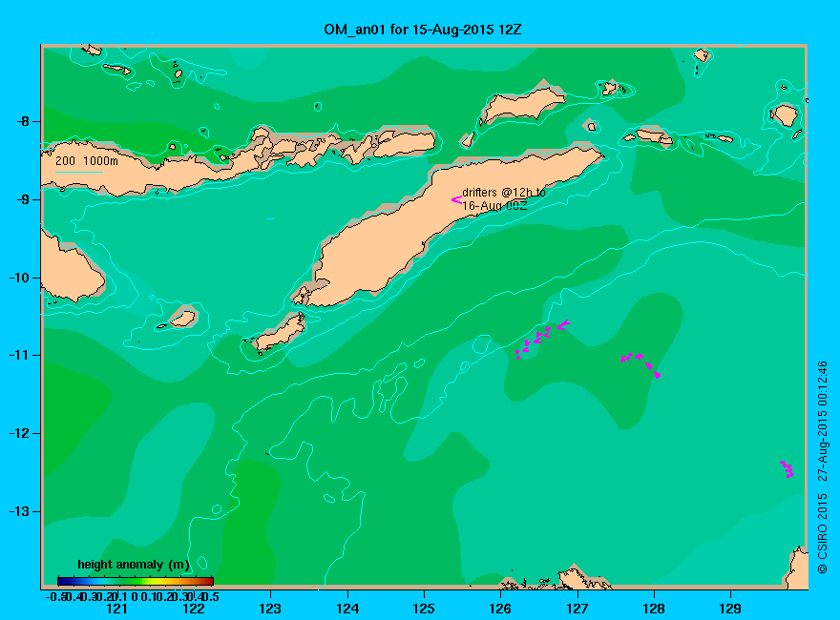Click the CSIRO 2015 copyright timestamp text
Screen dimensions: 840x620
(x=822, y=466)
